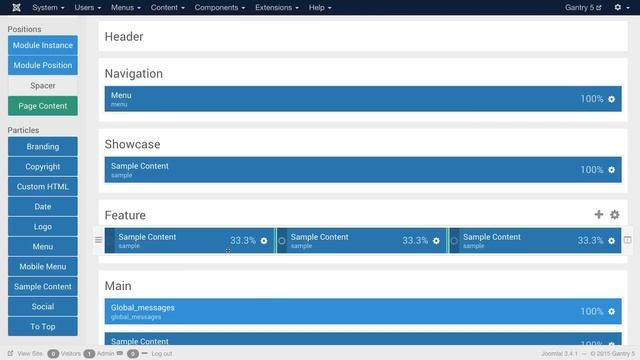Image resolution: width=640 pixels, height=360 pixels.
Task: Pick the Menu particle in sidebar
Action: click(x=42, y=247)
